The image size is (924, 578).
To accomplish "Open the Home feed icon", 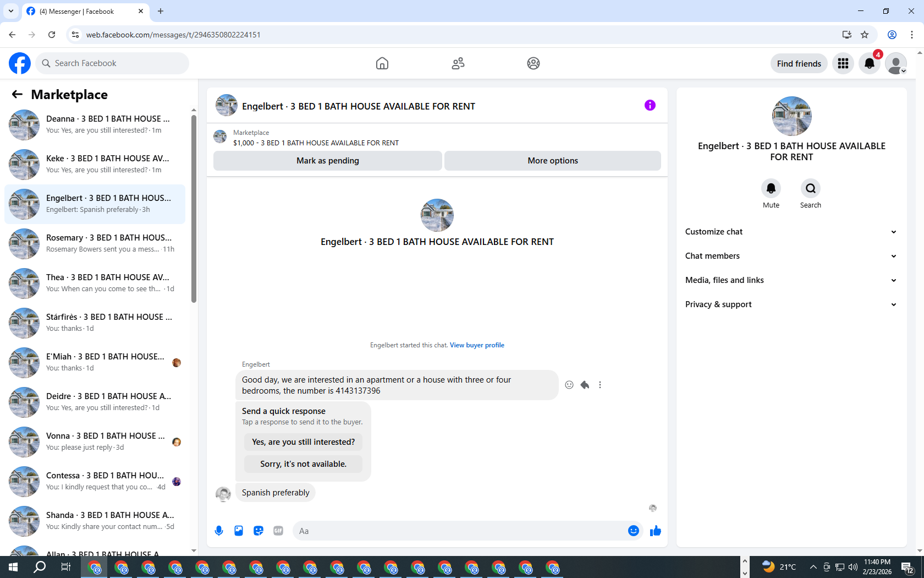I will coord(382,63).
